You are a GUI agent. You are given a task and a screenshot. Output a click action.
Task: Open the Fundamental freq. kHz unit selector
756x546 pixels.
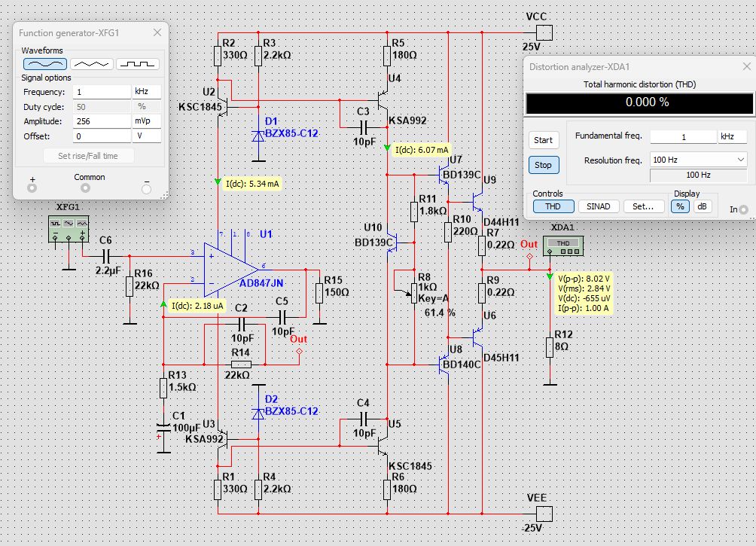point(732,137)
